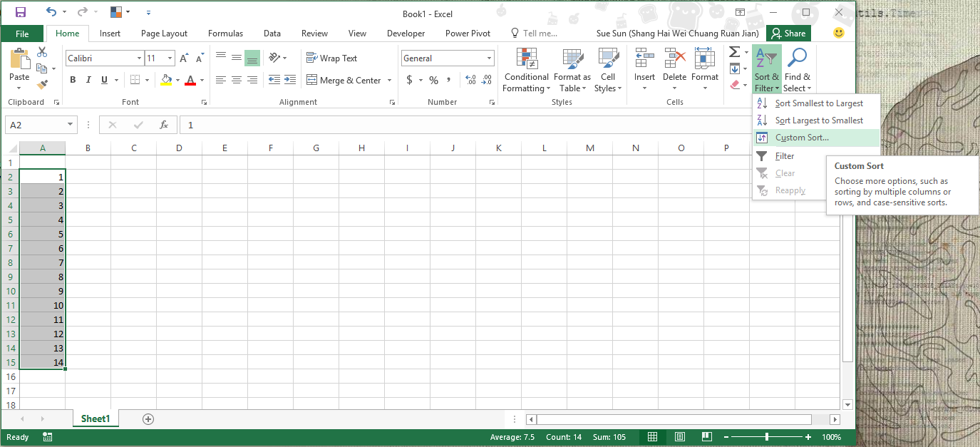Image resolution: width=980 pixels, height=447 pixels.
Task: Click the AutoSum sigma icon
Action: (735, 52)
